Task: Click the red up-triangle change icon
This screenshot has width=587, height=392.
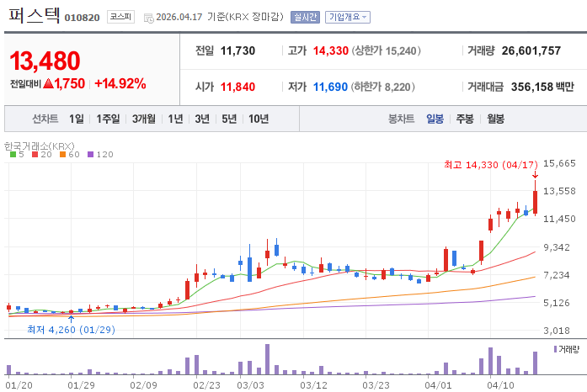Action: click(48, 83)
